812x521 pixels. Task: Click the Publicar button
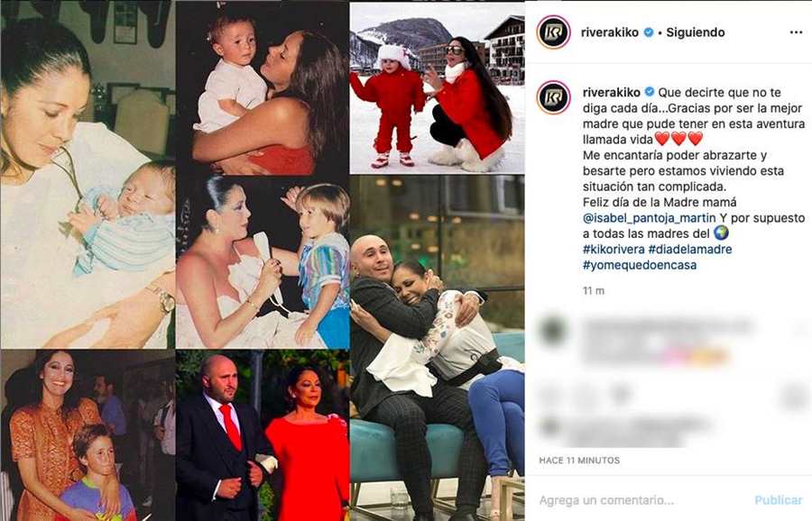(779, 499)
